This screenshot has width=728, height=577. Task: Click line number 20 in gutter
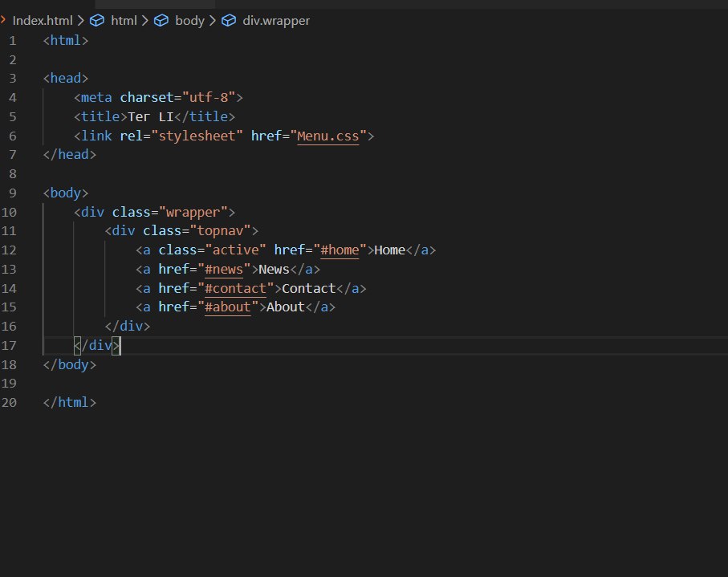coord(9,403)
